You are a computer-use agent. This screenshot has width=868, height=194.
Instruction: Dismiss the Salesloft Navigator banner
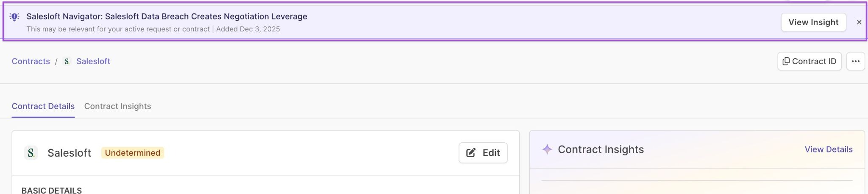(x=859, y=22)
